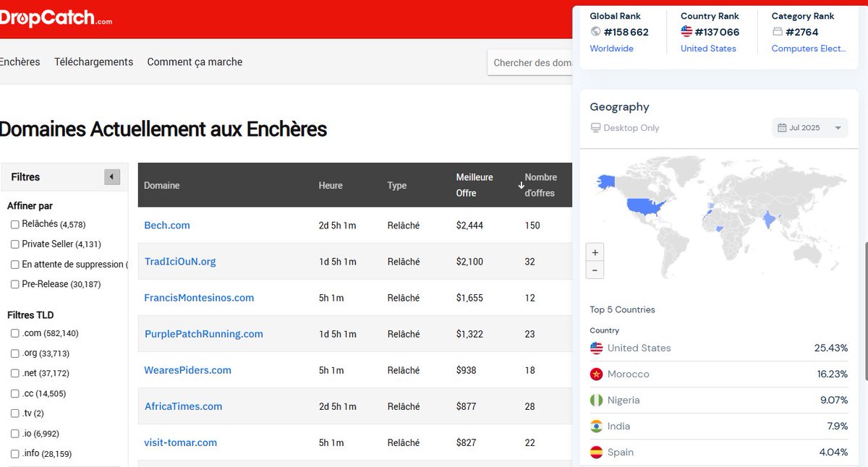Image resolution: width=868 pixels, height=467 pixels.
Task: Click the global rank value #158 662
Action: coord(626,32)
